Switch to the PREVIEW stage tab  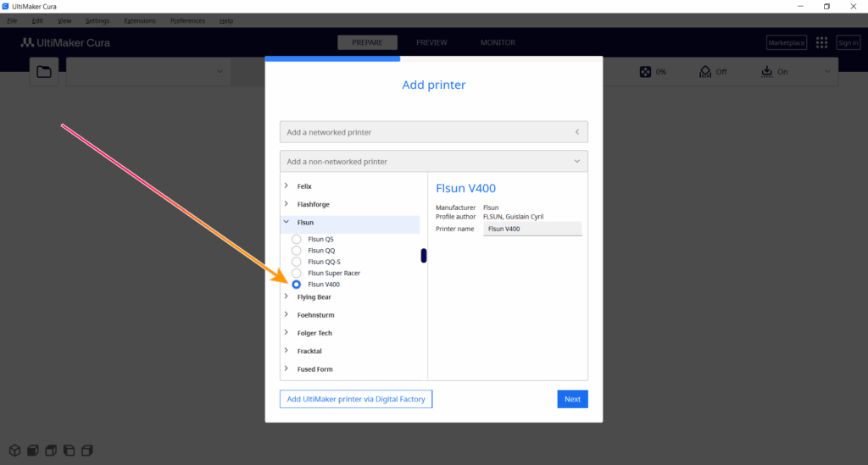coord(431,42)
